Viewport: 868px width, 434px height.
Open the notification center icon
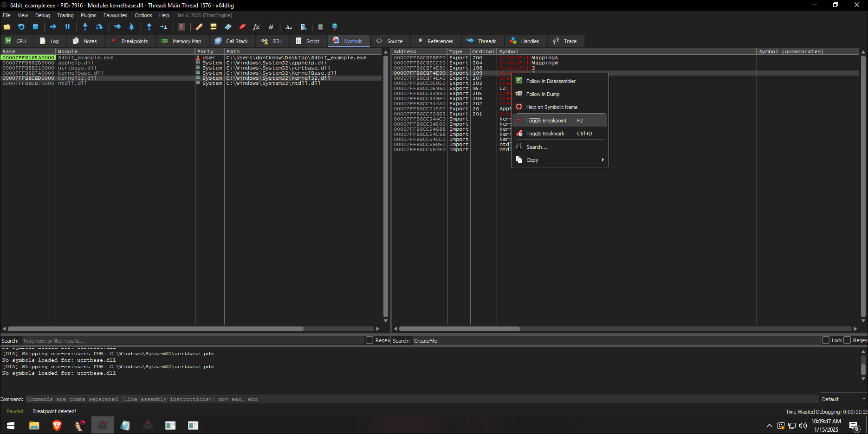pos(854,426)
